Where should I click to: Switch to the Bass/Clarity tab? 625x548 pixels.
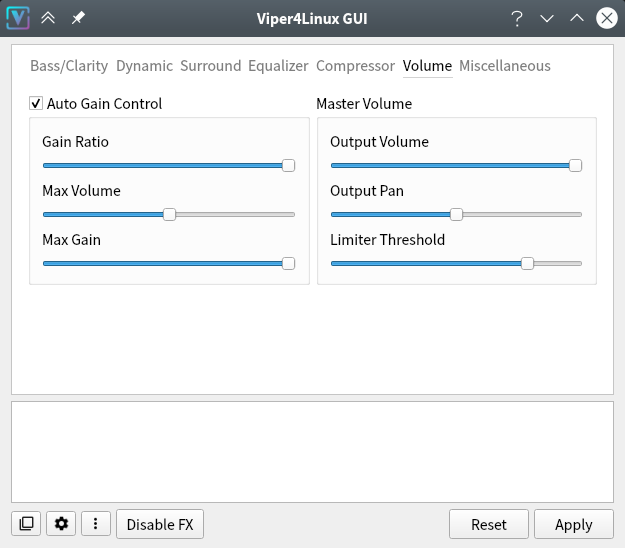click(x=69, y=66)
